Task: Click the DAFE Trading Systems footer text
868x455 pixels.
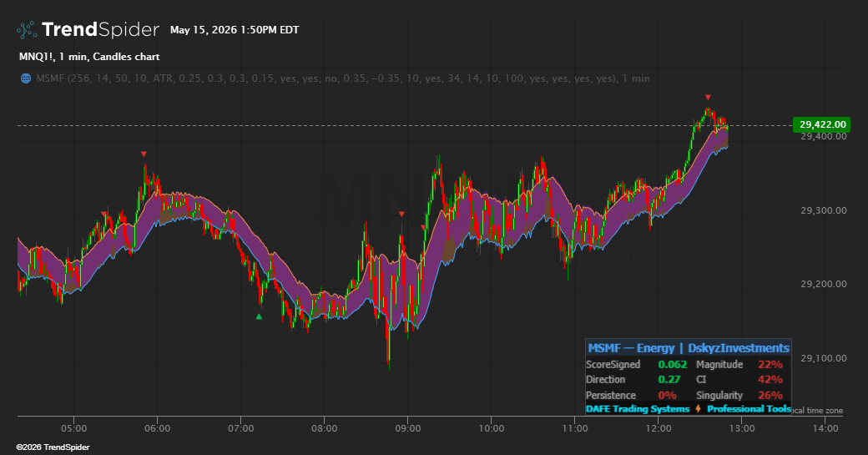Action: point(638,409)
